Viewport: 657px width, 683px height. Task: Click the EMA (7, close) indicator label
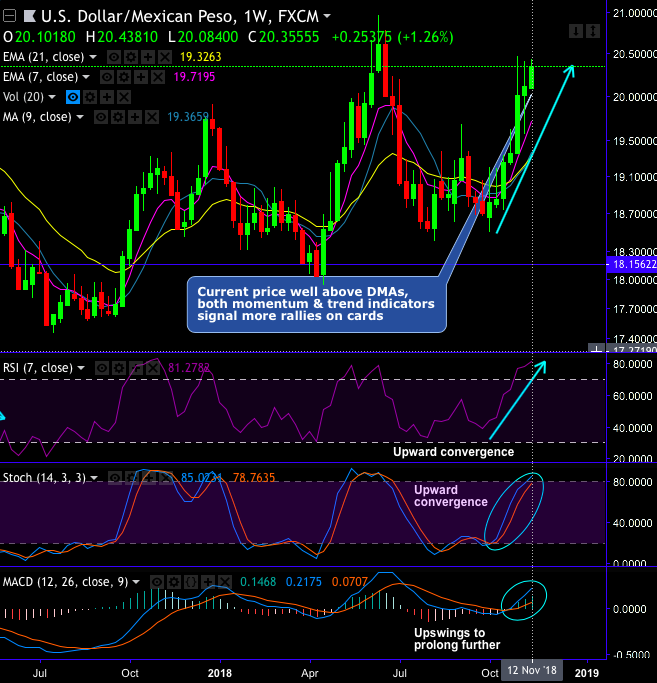click(40, 76)
